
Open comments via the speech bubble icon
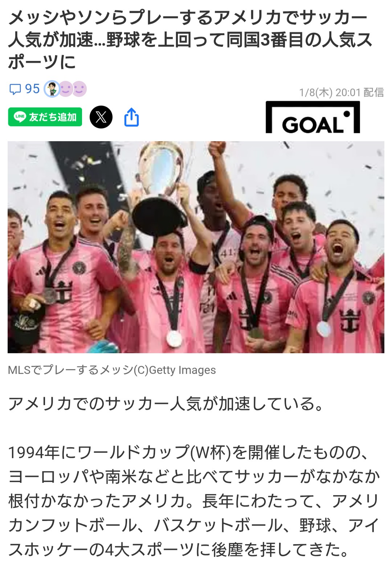pos(15,89)
